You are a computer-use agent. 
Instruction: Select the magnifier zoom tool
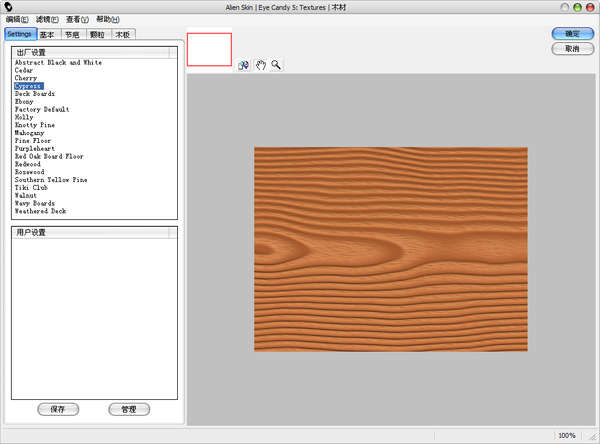(x=276, y=65)
